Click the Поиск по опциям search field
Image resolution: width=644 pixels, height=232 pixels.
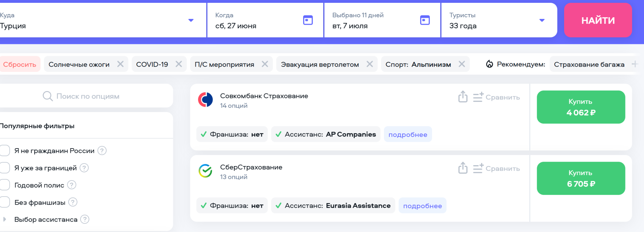coord(88,96)
